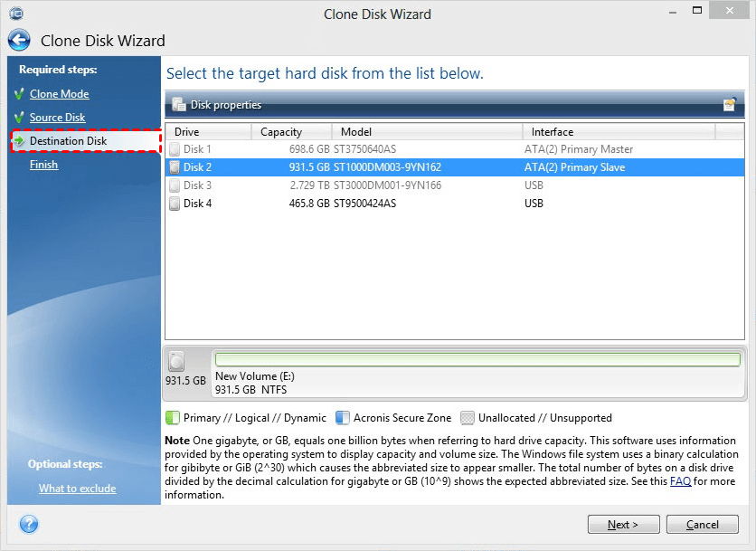The width and height of the screenshot is (756, 551).
Task: Sort by the Drive column header
Action: pos(208,132)
